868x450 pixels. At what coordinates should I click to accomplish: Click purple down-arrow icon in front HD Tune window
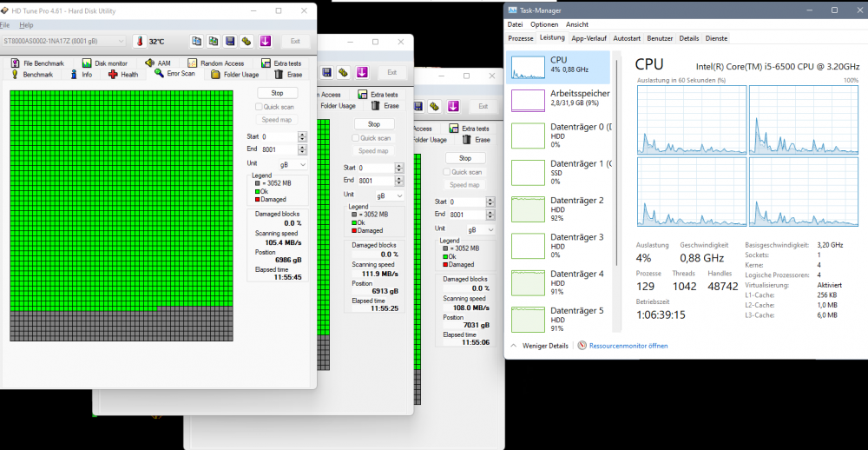pos(265,41)
